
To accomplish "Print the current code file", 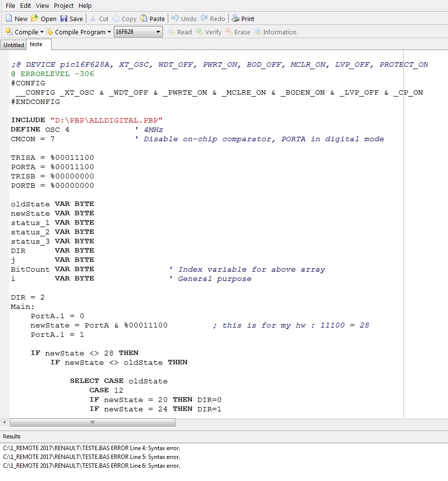I will click(x=236, y=19).
